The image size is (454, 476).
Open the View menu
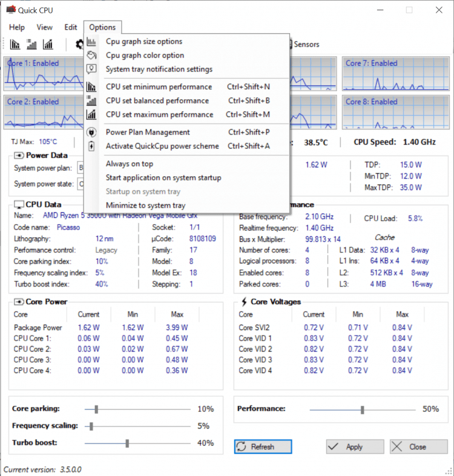(x=44, y=27)
